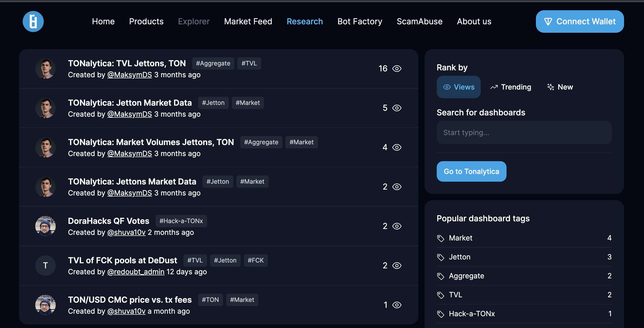The width and height of the screenshot is (644, 328).
Task: Open TON/USD CMC price vs. tx fees
Action: (x=130, y=300)
